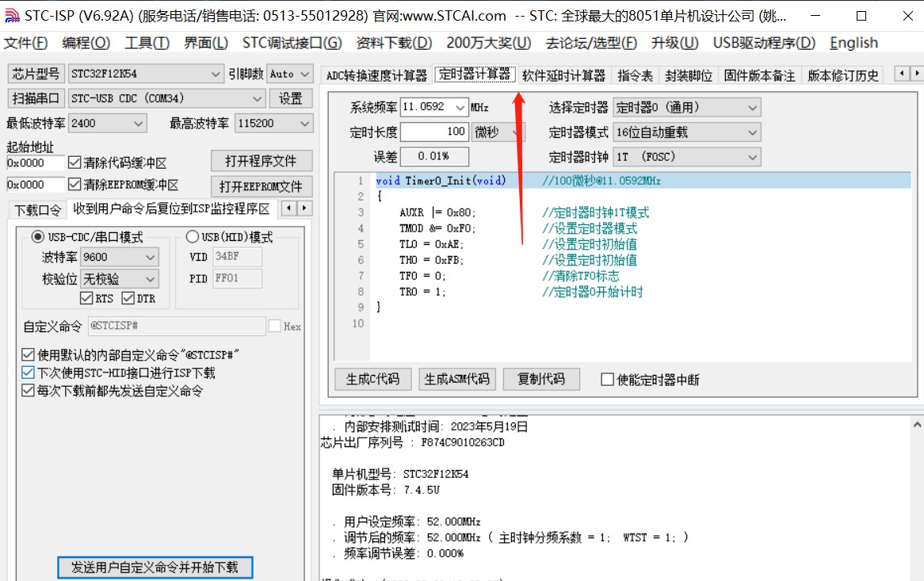Click 设置 button
Screen dimensions: 924x581
pyautogui.click(x=291, y=98)
